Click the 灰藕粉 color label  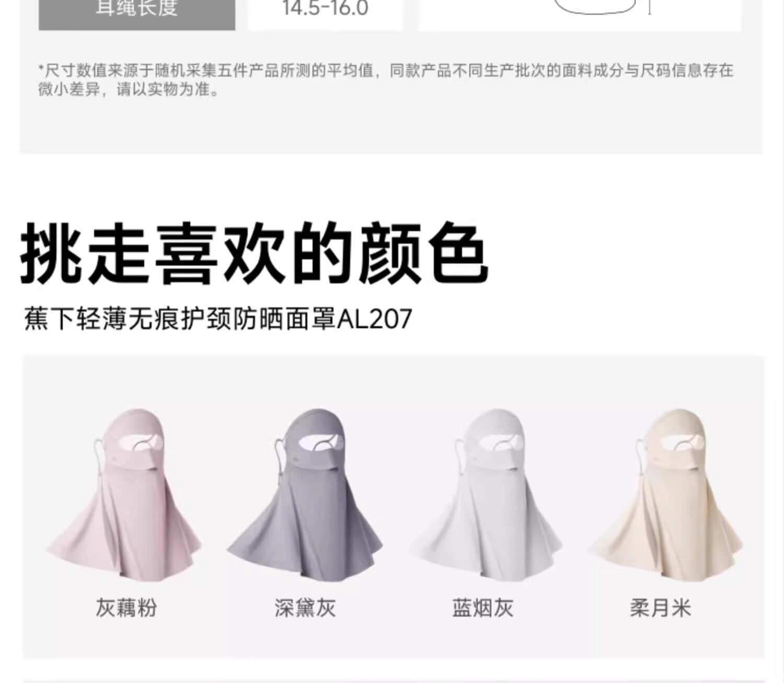(126, 608)
